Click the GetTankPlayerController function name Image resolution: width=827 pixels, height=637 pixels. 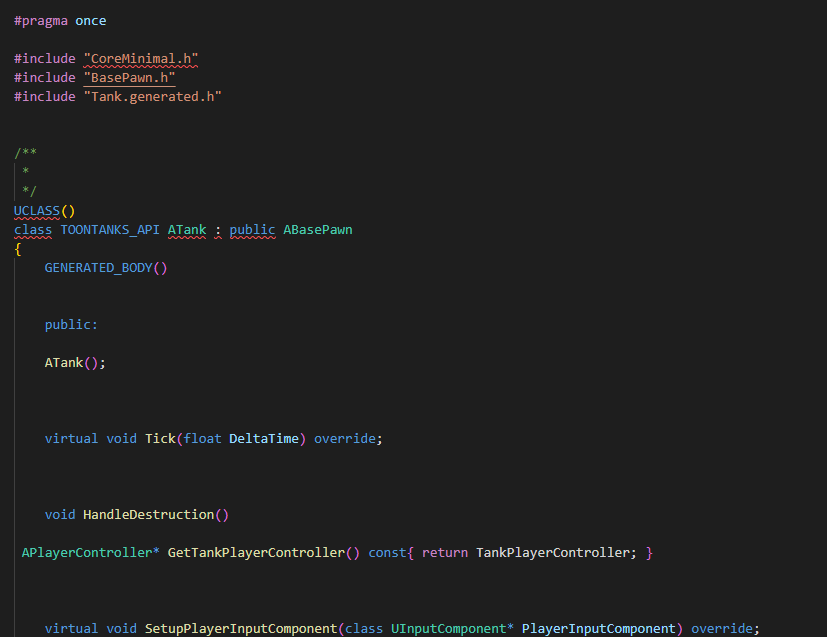257,552
